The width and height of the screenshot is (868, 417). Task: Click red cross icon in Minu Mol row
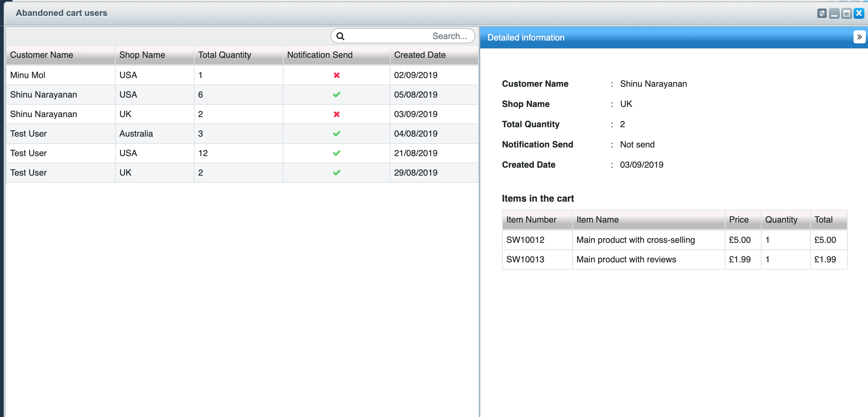(337, 75)
